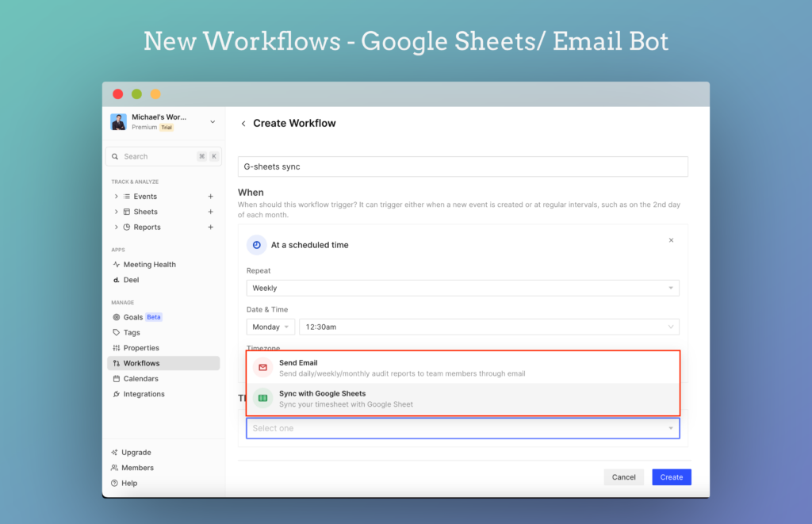Image resolution: width=812 pixels, height=524 pixels.
Task: Click the Goals target icon
Action: (x=116, y=317)
